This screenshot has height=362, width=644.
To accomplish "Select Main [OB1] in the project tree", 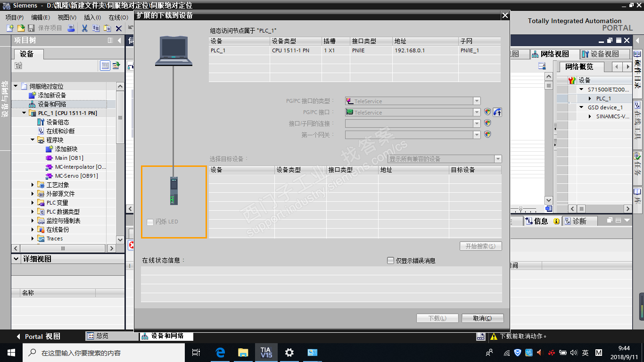I will point(69,158).
